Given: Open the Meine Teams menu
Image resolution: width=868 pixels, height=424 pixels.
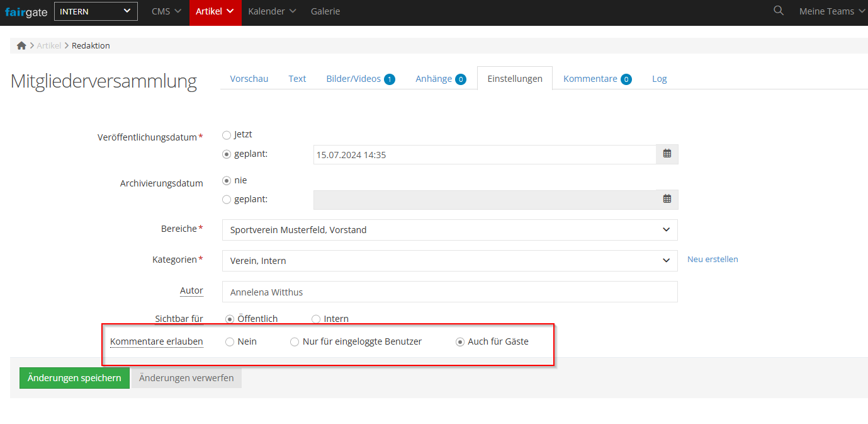Looking at the screenshot, I should pyautogui.click(x=832, y=11).
